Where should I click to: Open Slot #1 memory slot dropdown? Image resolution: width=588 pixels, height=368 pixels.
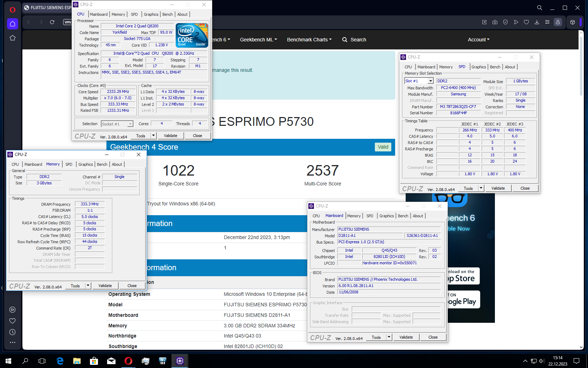[419, 81]
